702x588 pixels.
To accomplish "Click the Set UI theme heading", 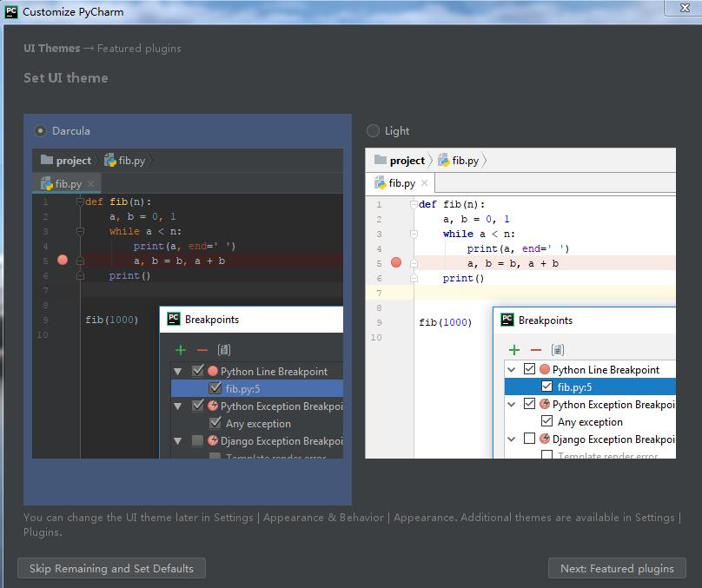I will click(x=66, y=78).
